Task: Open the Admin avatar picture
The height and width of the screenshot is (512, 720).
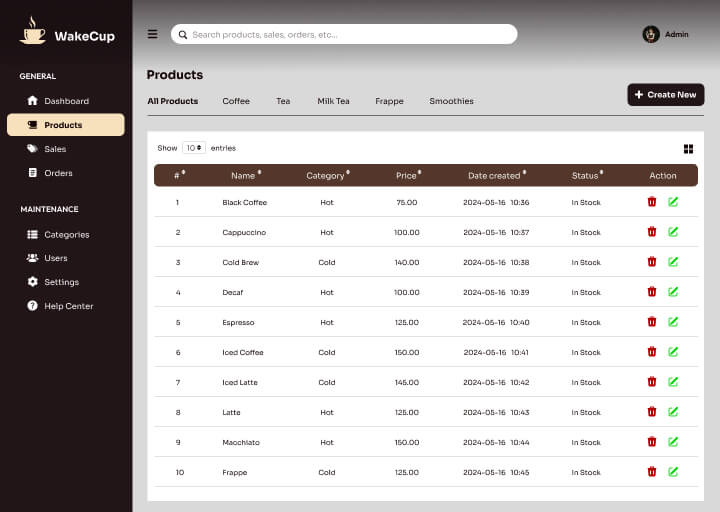Action: (x=651, y=34)
